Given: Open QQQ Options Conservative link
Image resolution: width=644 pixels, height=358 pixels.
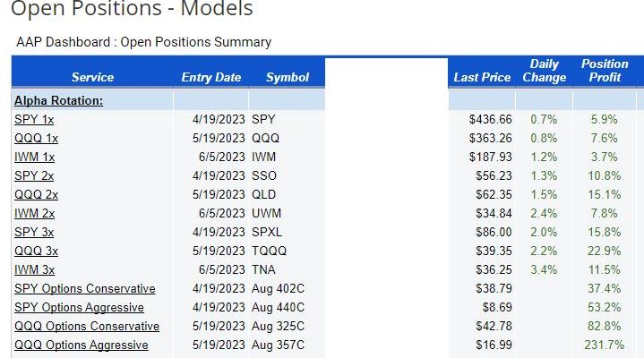Looking at the screenshot, I should (x=87, y=327).
